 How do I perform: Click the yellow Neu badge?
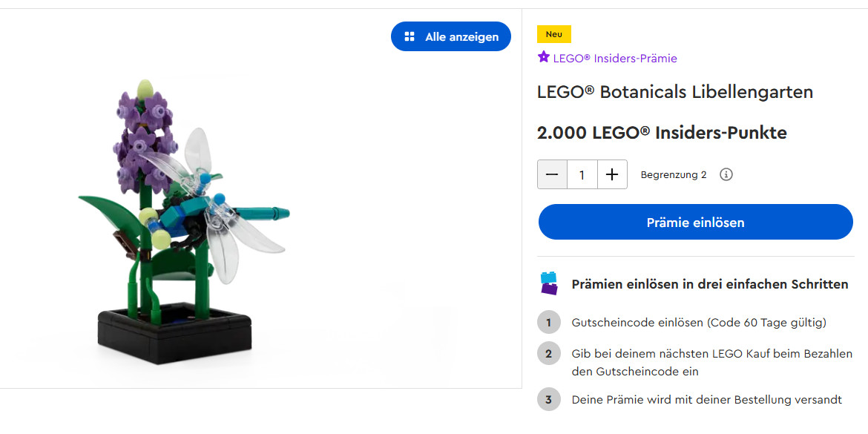coord(553,34)
